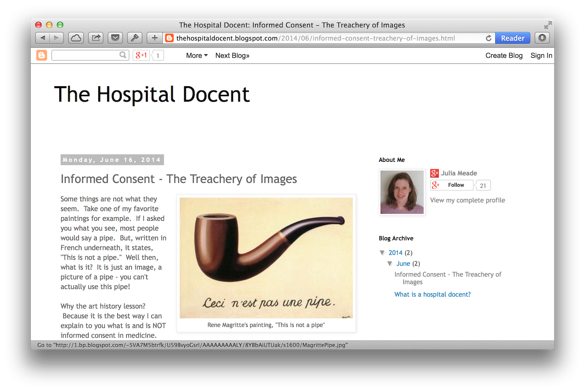
Task: Open the key-shaped password extension icon
Action: (135, 38)
